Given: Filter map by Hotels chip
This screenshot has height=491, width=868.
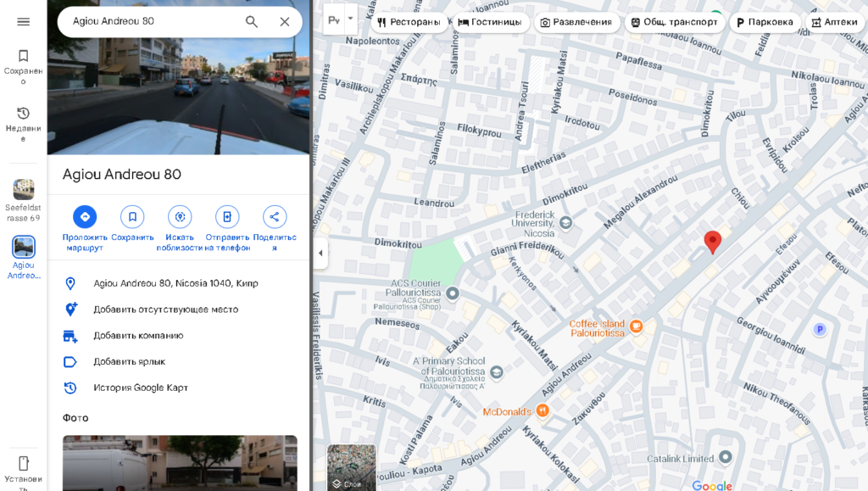Looking at the screenshot, I should [490, 22].
